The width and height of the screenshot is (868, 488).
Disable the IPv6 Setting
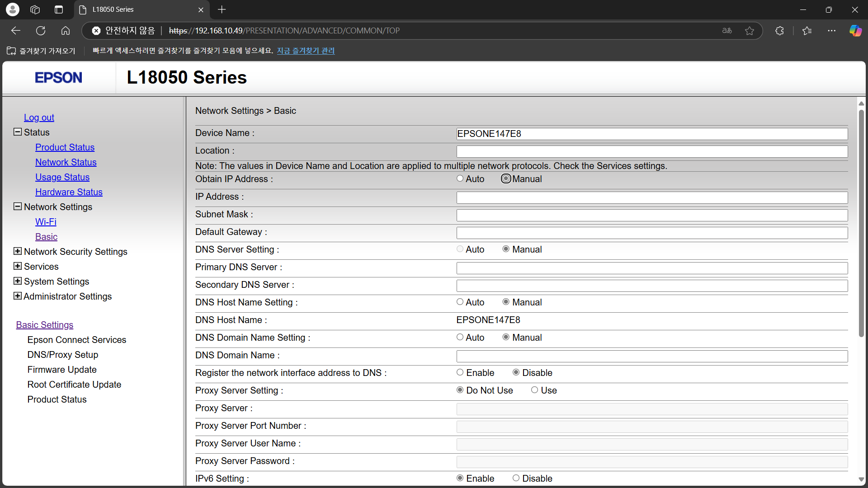[516, 478]
